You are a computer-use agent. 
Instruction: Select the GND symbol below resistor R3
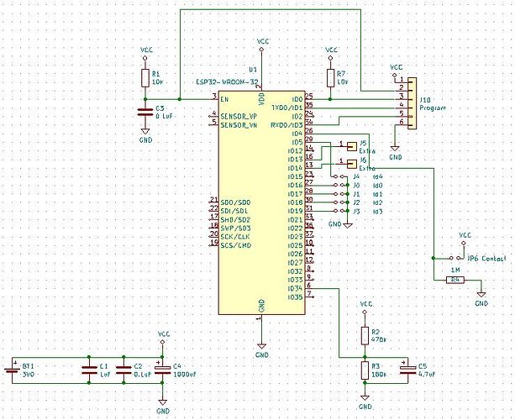coord(365,397)
